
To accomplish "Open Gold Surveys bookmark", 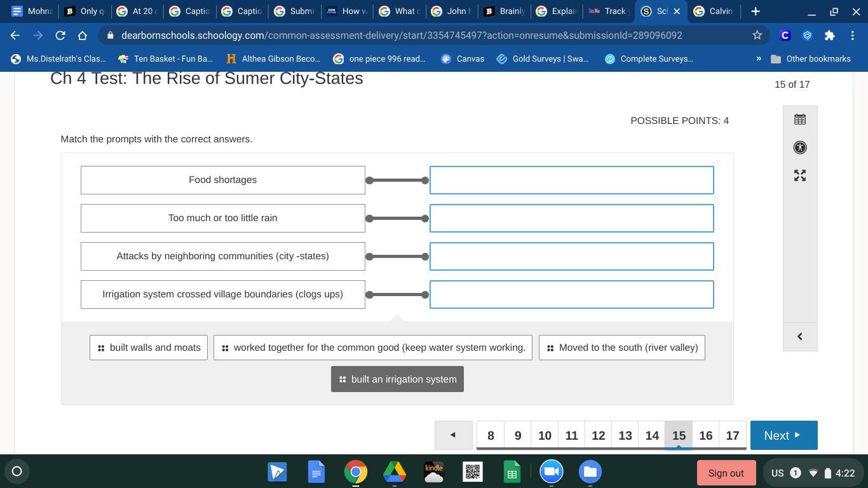I will [543, 58].
